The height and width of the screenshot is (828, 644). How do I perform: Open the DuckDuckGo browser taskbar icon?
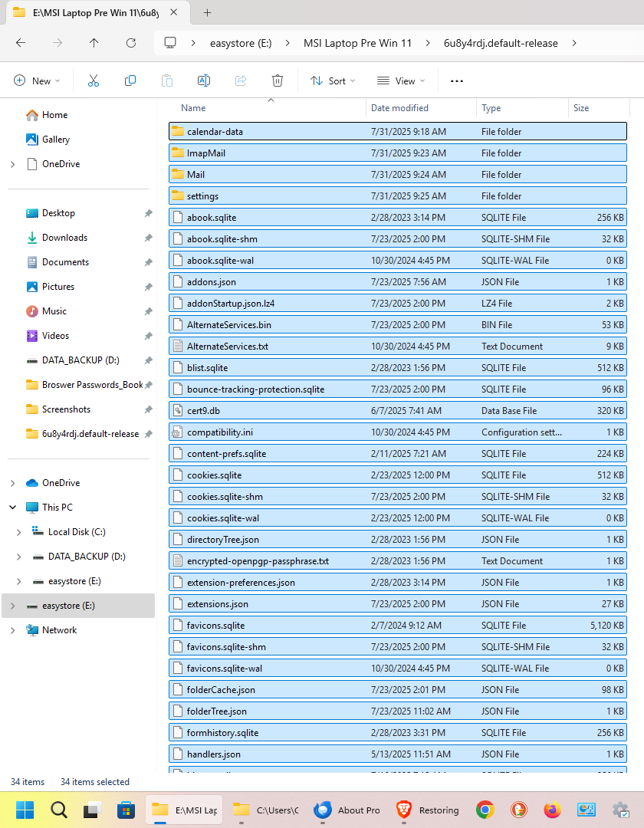tap(518, 810)
